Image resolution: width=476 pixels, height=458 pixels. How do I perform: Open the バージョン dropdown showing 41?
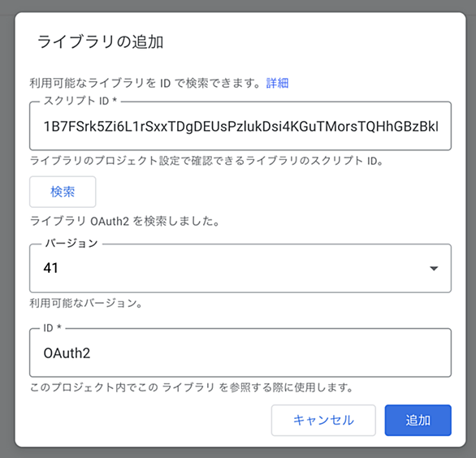click(x=240, y=268)
